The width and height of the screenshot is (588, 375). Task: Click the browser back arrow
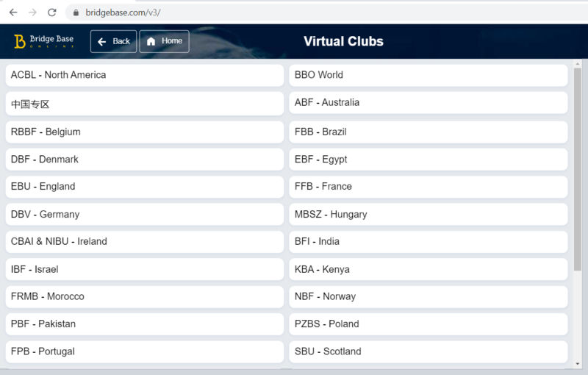click(13, 12)
